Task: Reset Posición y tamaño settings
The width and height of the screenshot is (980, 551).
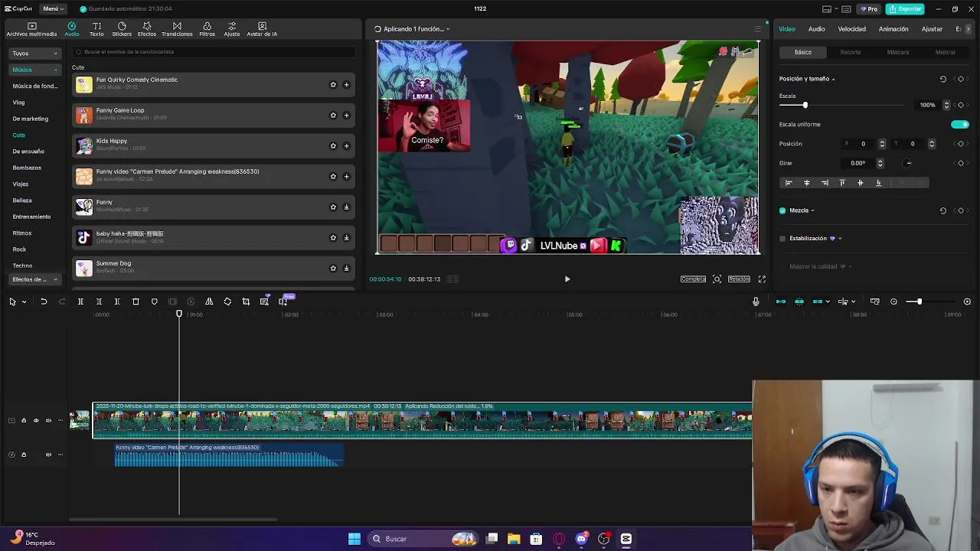Action: click(943, 79)
